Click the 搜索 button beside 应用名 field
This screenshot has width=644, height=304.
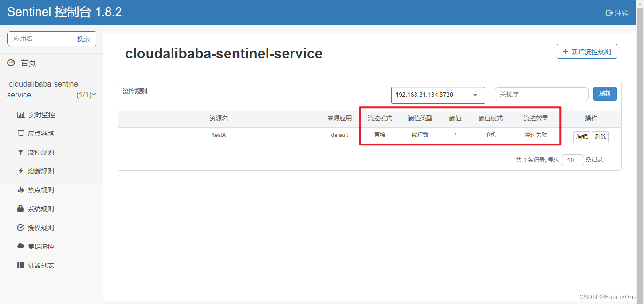[84, 39]
